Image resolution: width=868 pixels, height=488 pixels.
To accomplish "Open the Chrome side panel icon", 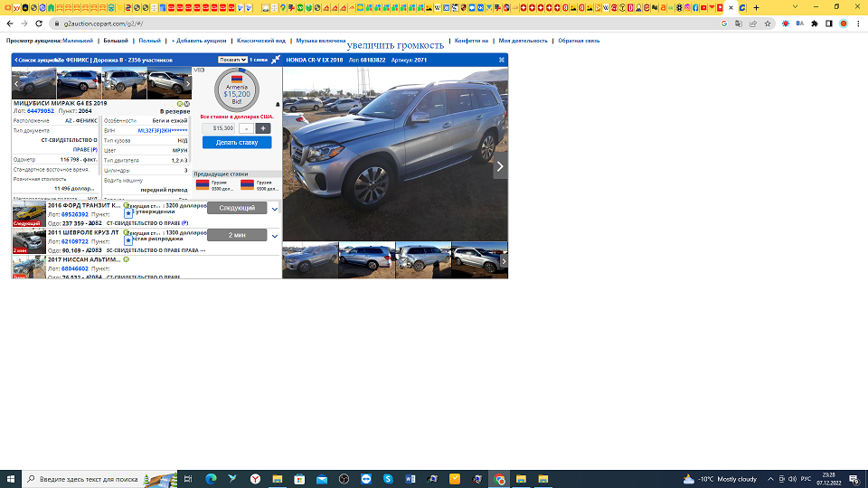I will [829, 23].
